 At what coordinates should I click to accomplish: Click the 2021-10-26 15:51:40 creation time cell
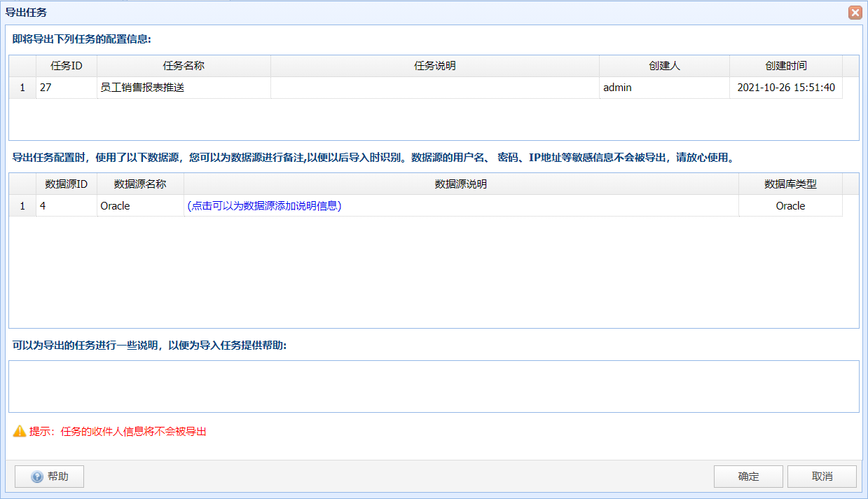pyautogui.click(x=785, y=88)
